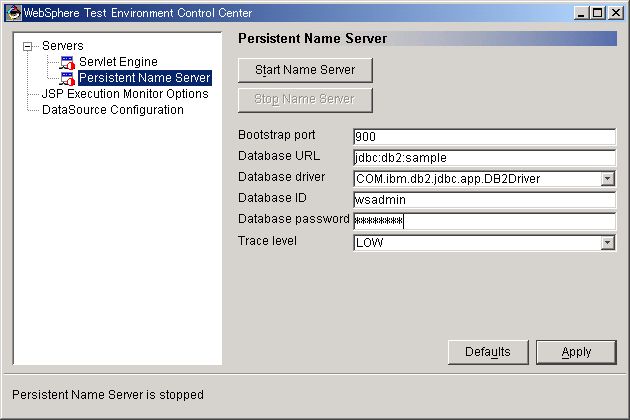Click the Start Name Server button

305,70
